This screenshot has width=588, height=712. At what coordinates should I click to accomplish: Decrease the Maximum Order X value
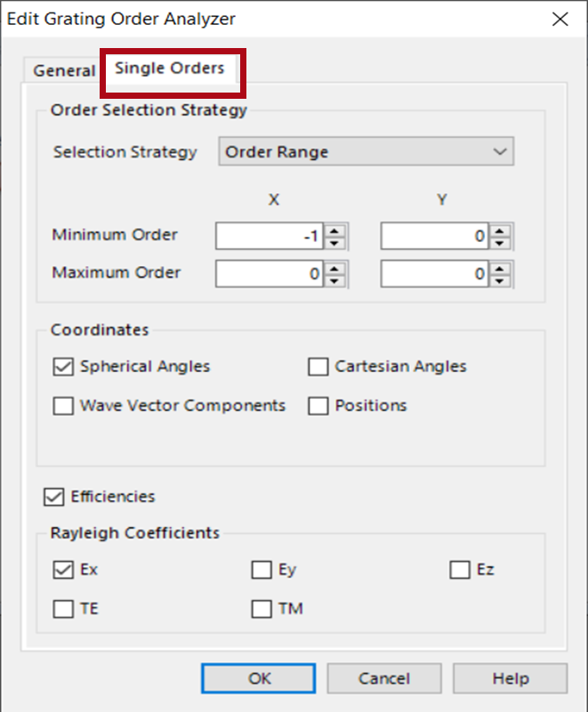point(334,280)
